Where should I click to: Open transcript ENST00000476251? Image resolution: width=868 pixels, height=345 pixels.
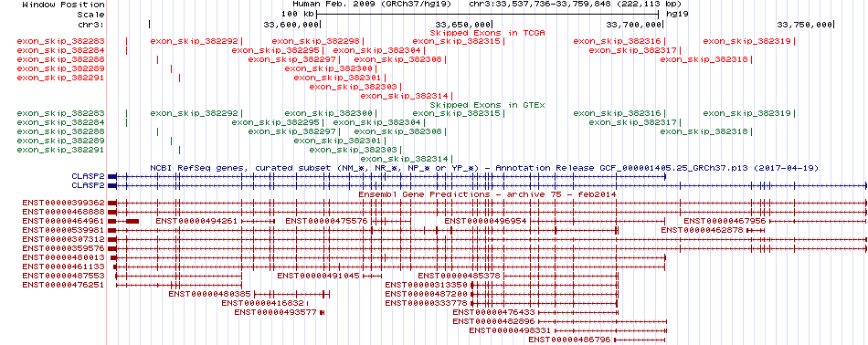point(63,285)
